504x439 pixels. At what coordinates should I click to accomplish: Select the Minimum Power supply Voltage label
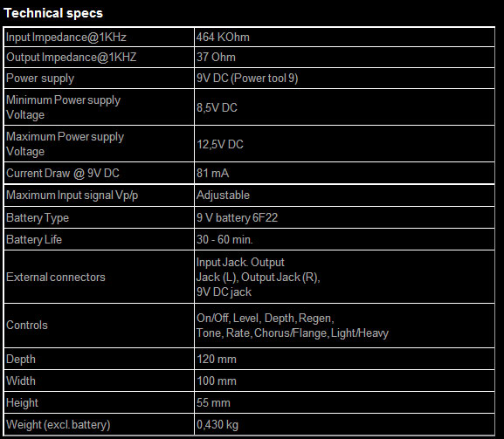click(63, 107)
